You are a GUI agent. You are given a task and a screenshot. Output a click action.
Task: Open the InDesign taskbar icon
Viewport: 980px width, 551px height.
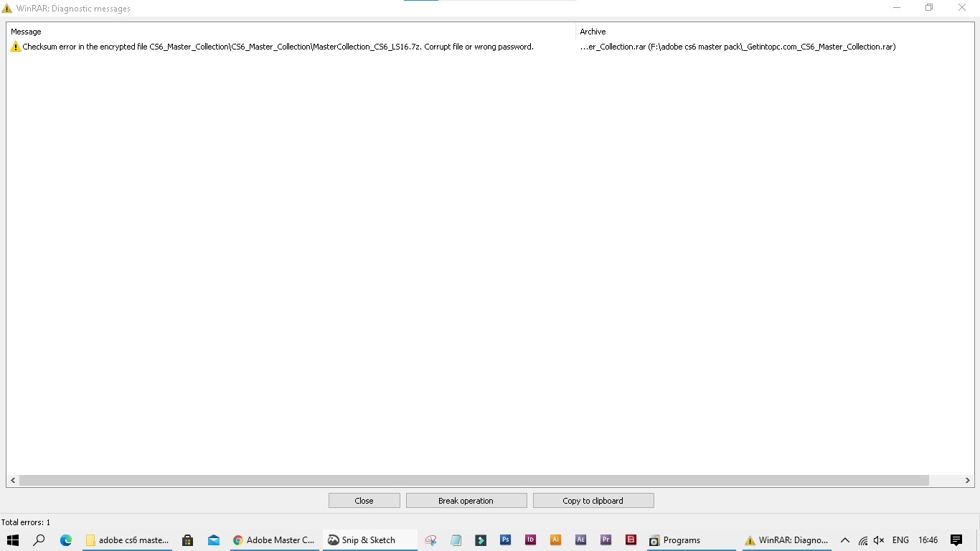pyautogui.click(x=531, y=540)
